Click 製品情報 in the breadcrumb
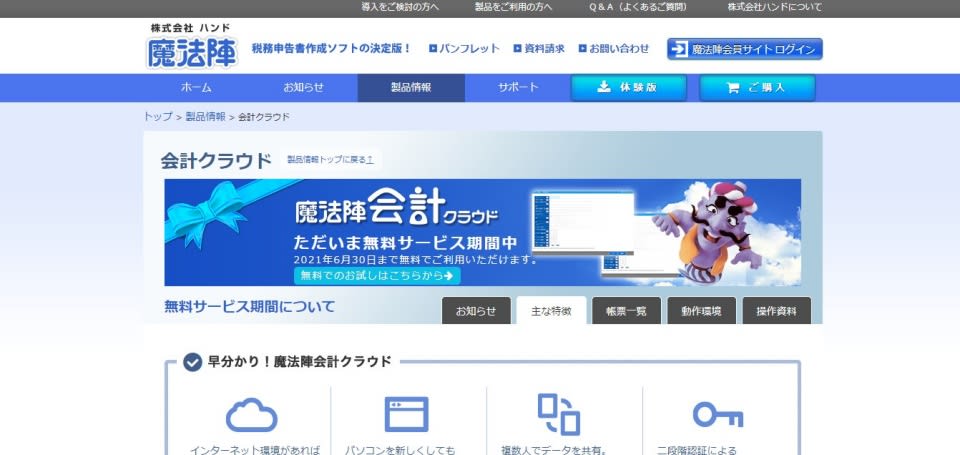960x455 pixels. [x=206, y=116]
